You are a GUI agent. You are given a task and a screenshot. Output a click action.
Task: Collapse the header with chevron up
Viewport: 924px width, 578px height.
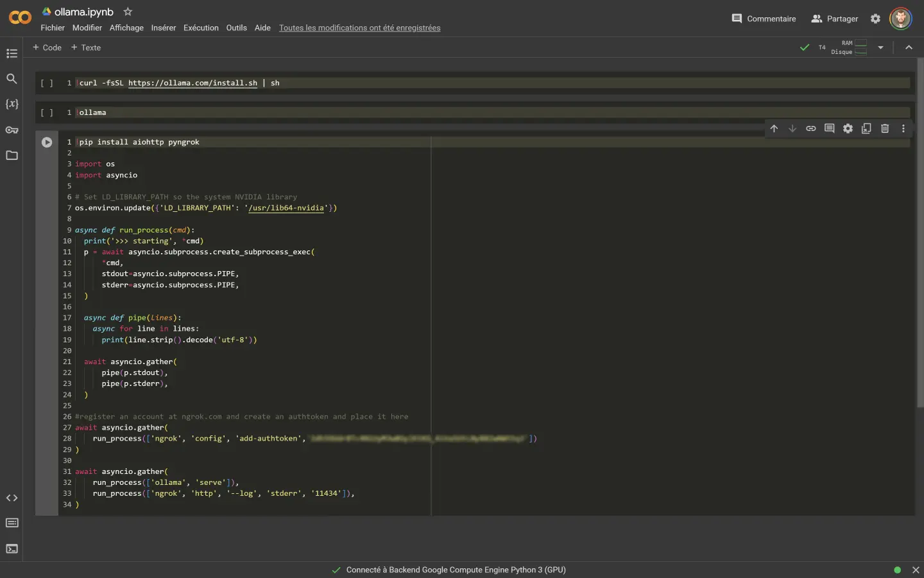click(909, 48)
